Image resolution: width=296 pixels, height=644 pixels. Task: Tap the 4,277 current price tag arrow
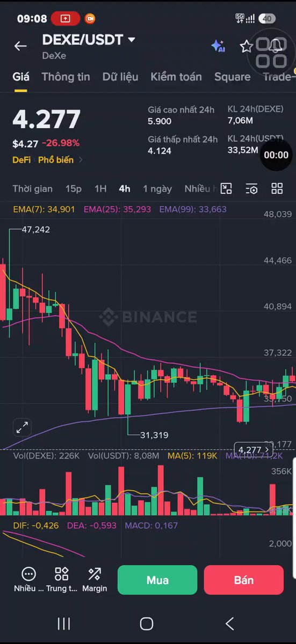point(252,450)
